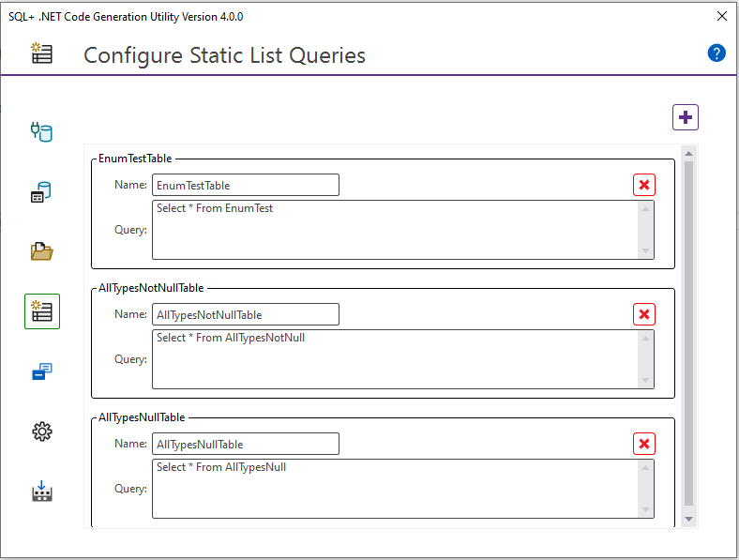Open the blue card list sidebar icon
Viewport: 739px width, 560px height.
41,372
